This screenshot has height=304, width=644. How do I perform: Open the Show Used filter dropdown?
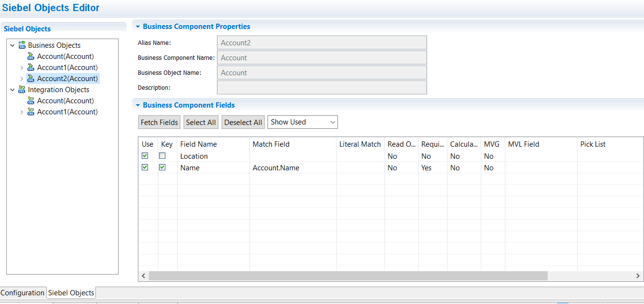tap(303, 122)
